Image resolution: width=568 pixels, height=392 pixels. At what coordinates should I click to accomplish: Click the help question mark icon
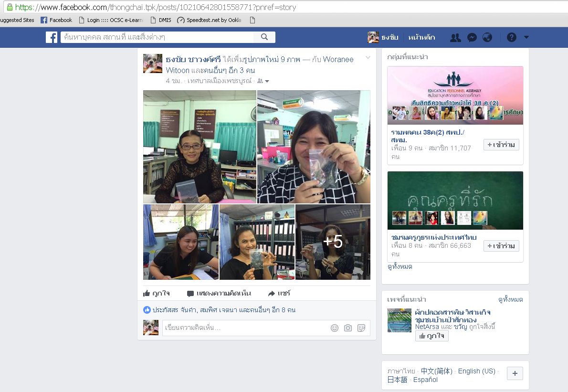[512, 38]
